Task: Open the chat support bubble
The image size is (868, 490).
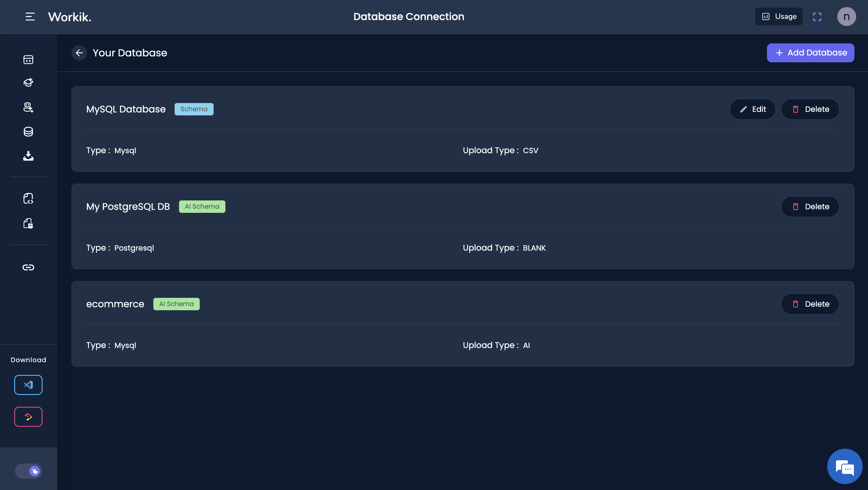Action: coord(845,466)
